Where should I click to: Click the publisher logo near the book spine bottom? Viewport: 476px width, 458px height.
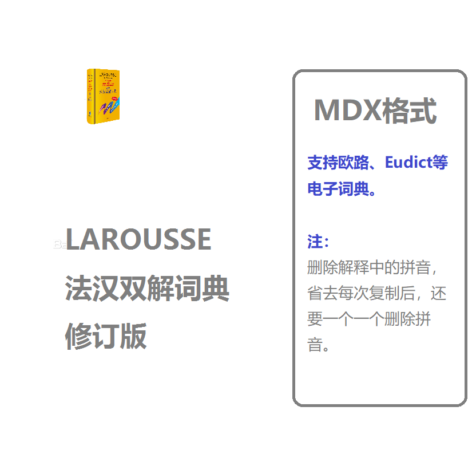90,113
